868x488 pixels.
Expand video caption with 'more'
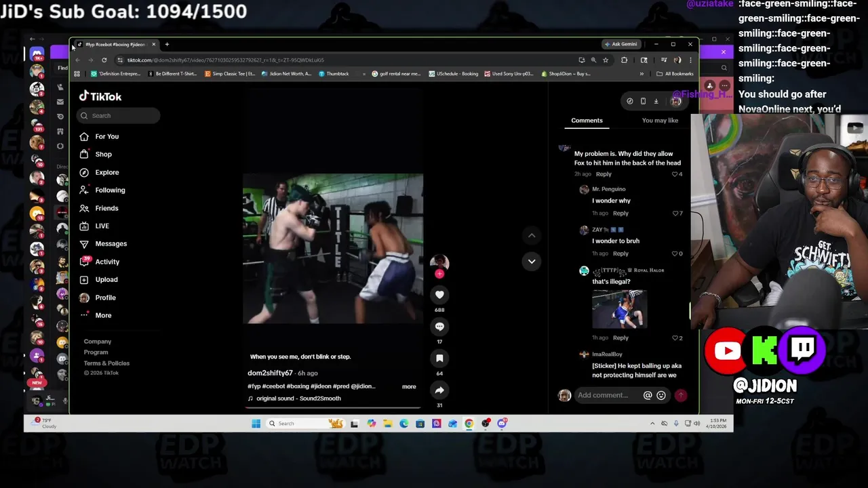[x=409, y=386]
